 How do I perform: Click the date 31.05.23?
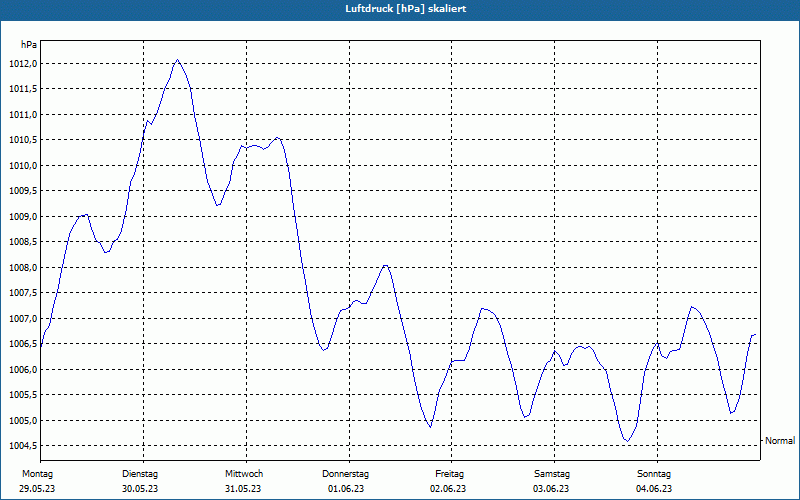click(x=243, y=489)
